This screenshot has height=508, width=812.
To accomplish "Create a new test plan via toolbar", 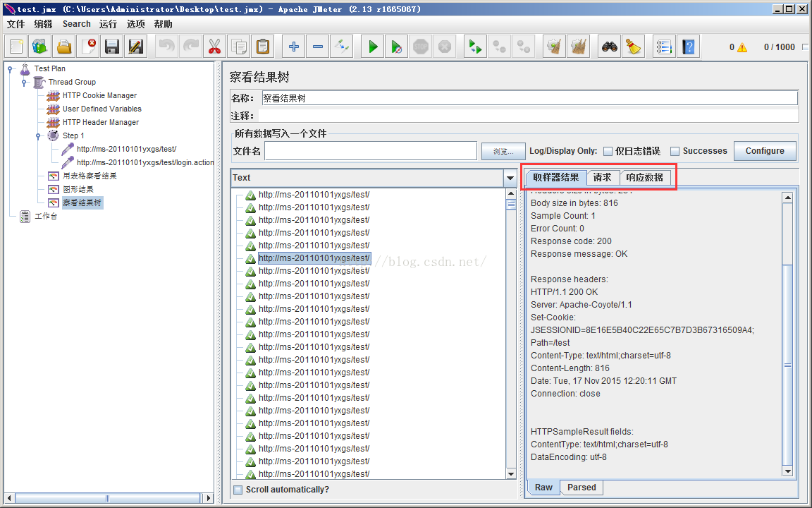I will point(16,47).
